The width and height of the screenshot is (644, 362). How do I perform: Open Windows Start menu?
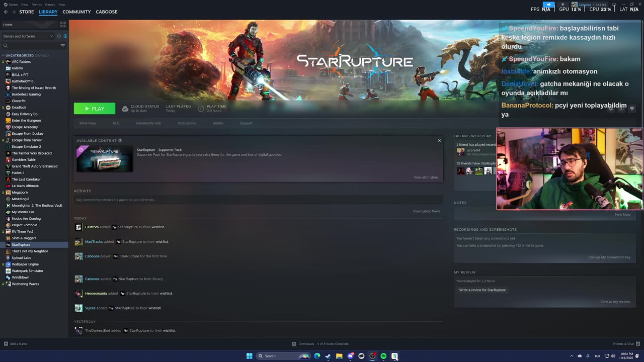249,356
